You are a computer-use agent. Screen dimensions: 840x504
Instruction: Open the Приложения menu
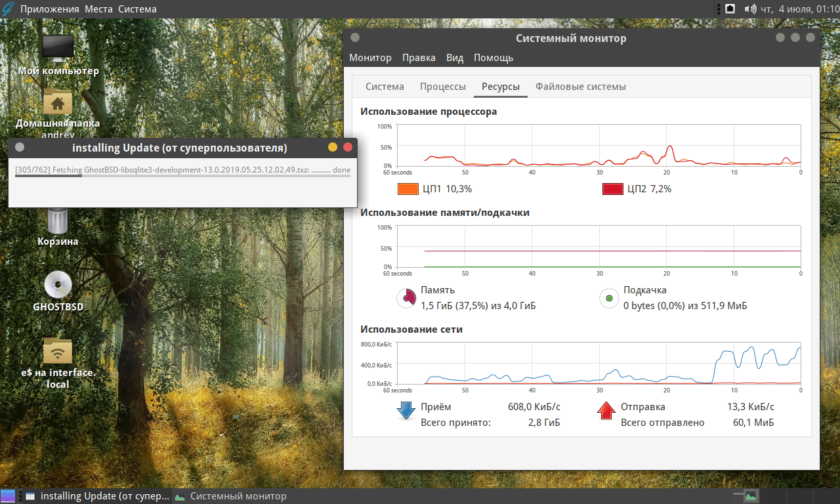[x=50, y=9]
